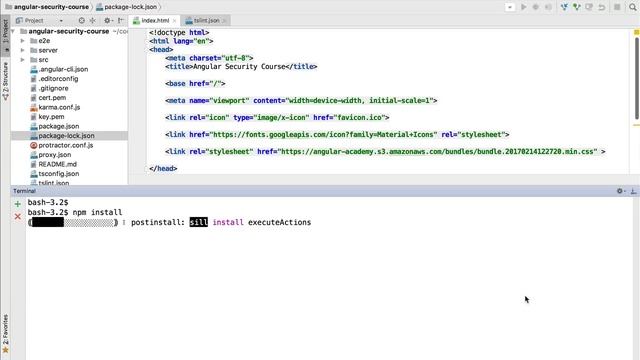This screenshot has width=640, height=360.
Task: Click the Project Structure grid icon
Action: (617, 7)
